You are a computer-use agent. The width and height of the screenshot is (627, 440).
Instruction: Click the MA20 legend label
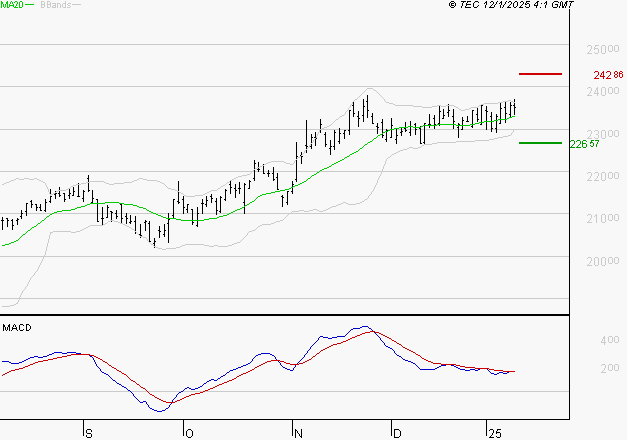click(x=12, y=5)
